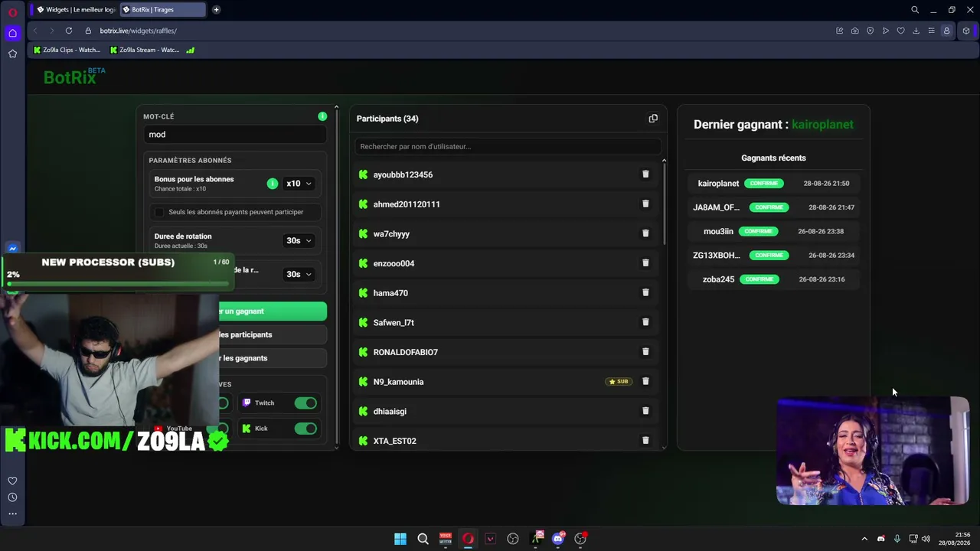Delete participant dhiaaisgi
The image size is (980, 551).
pyautogui.click(x=645, y=411)
